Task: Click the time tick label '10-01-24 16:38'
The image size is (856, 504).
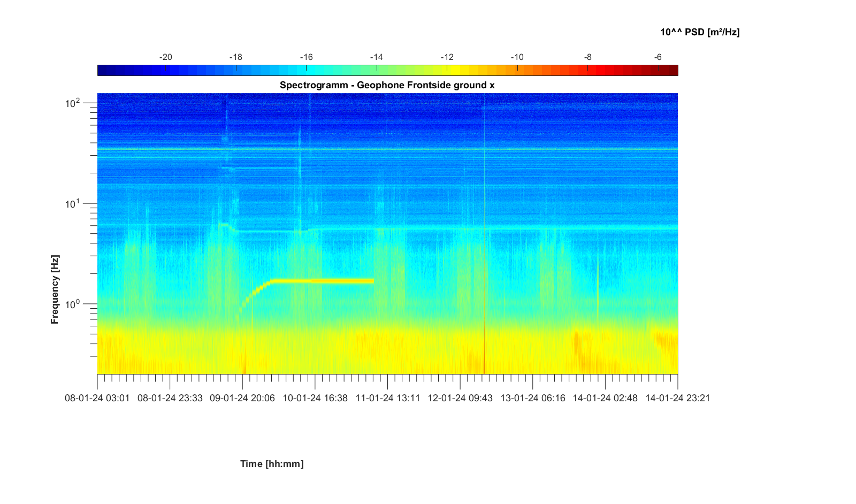Action: pyautogui.click(x=315, y=398)
